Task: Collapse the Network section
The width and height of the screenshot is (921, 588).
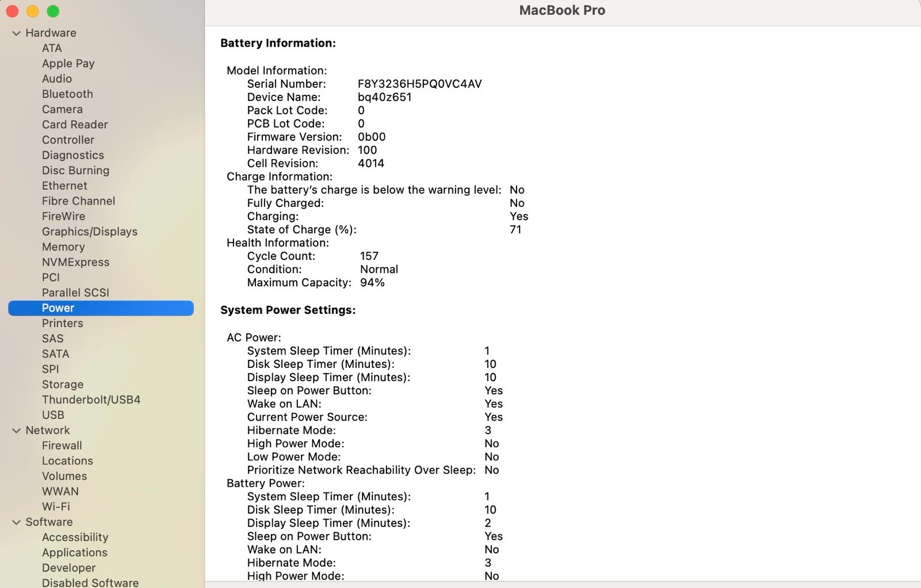Action: 16,430
